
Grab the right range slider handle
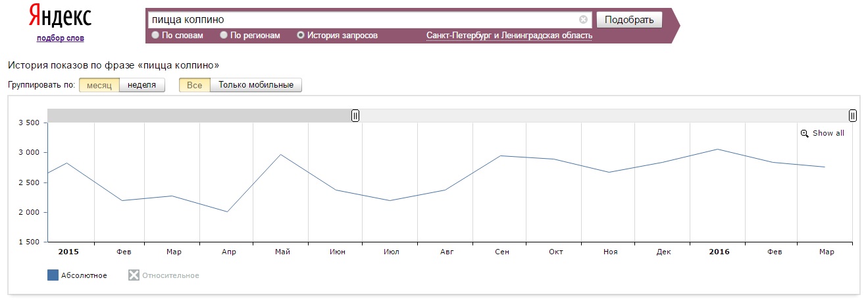coord(853,116)
